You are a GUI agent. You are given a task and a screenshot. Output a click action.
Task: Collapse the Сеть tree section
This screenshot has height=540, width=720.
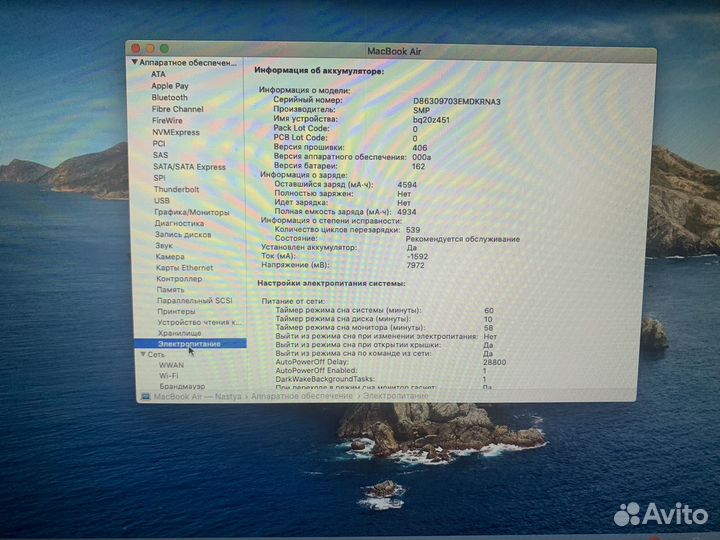click(x=143, y=354)
